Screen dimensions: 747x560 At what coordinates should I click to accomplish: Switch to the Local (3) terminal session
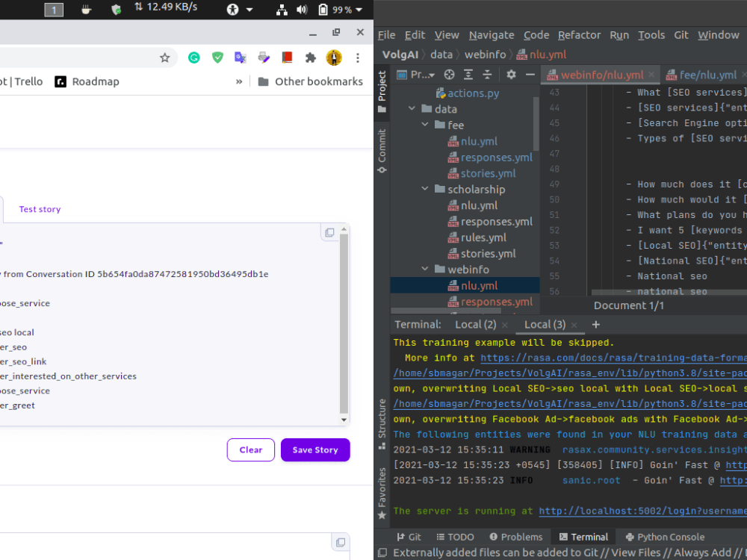tap(545, 324)
